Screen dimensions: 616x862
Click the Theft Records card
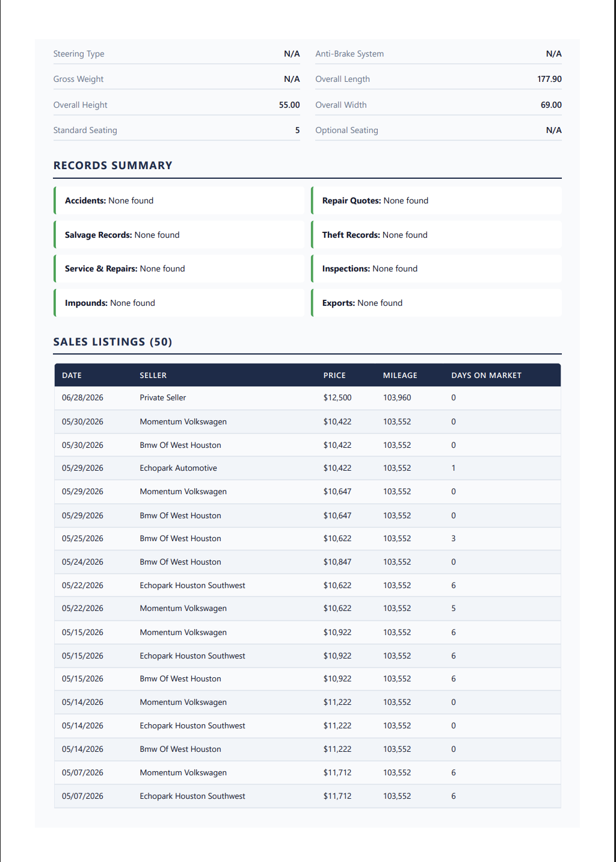point(436,235)
